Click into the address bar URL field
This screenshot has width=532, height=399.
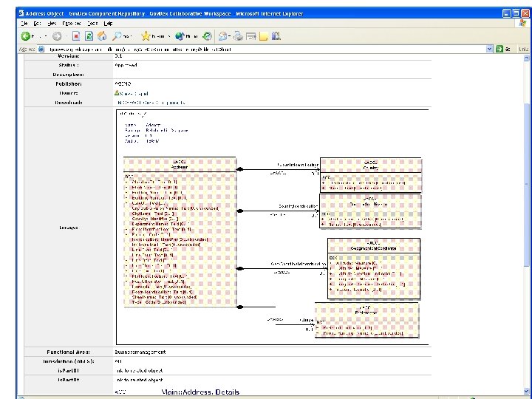[x=259, y=49]
